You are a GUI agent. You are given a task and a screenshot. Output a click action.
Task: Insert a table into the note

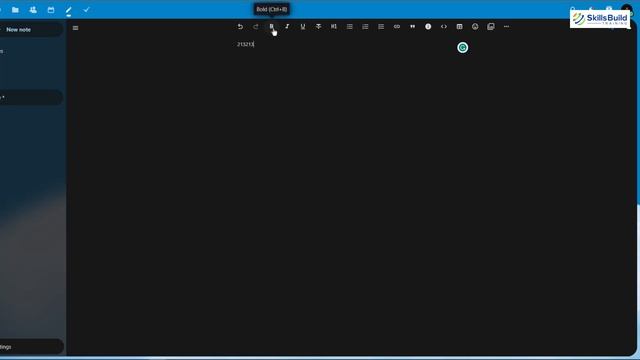(x=459, y=27)
